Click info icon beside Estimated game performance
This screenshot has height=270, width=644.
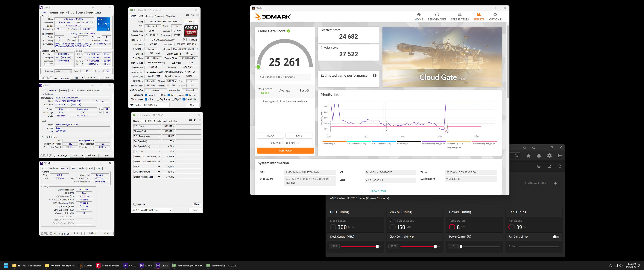tap(374, 75)
